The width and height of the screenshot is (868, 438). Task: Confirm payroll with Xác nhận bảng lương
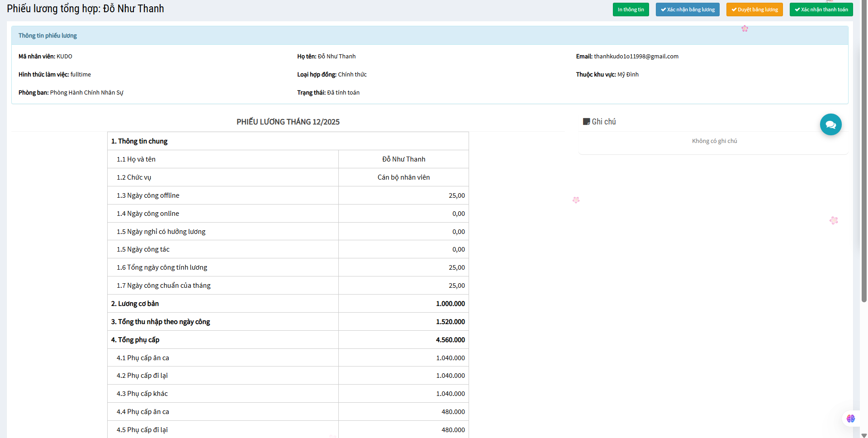coord(688,10)
